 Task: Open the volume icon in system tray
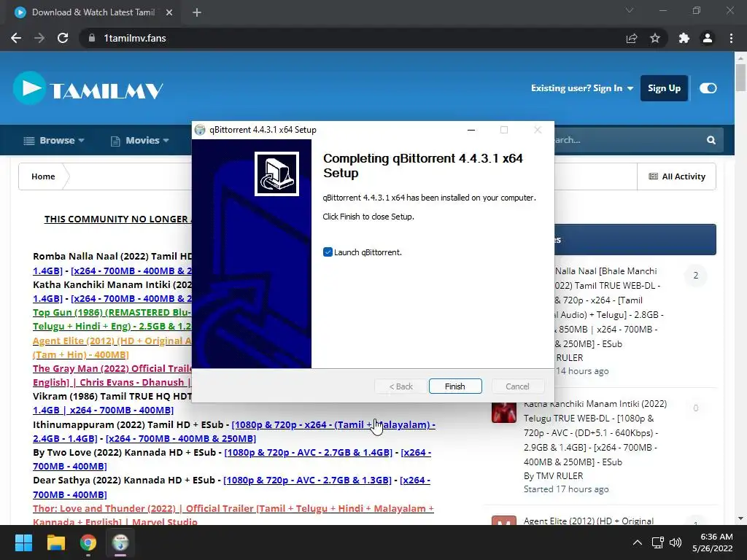[x=676, y=542]
